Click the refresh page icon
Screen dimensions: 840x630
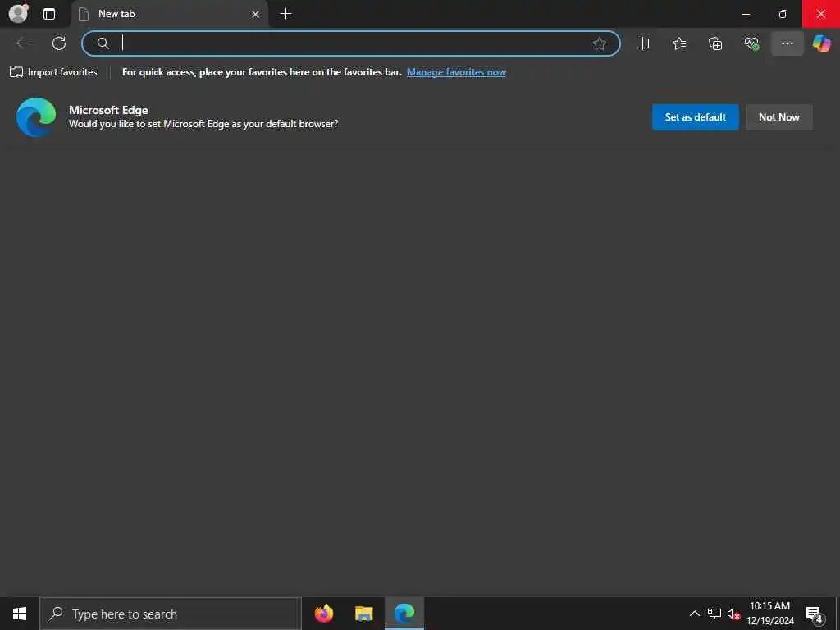tap(59, 43)
